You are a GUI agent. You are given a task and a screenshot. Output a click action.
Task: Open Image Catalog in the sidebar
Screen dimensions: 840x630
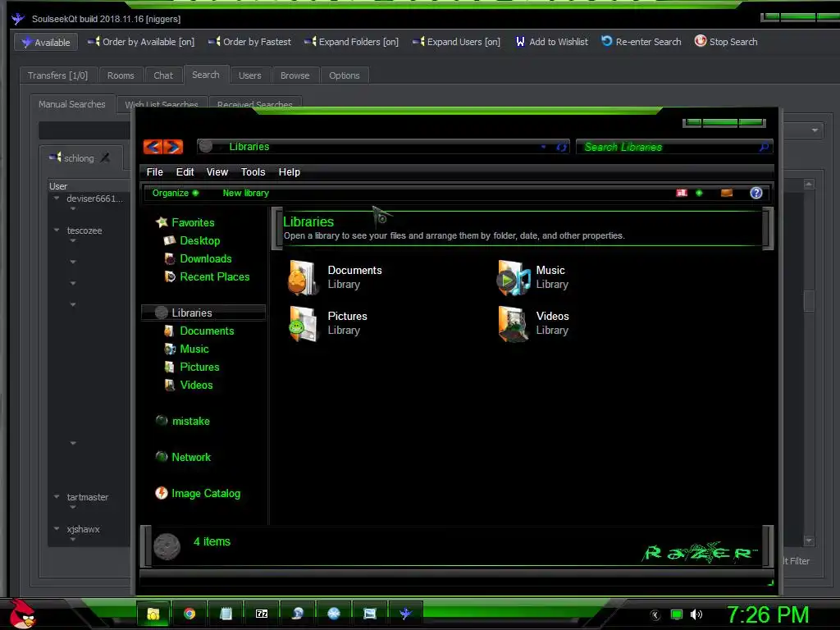tap(206, 493)
